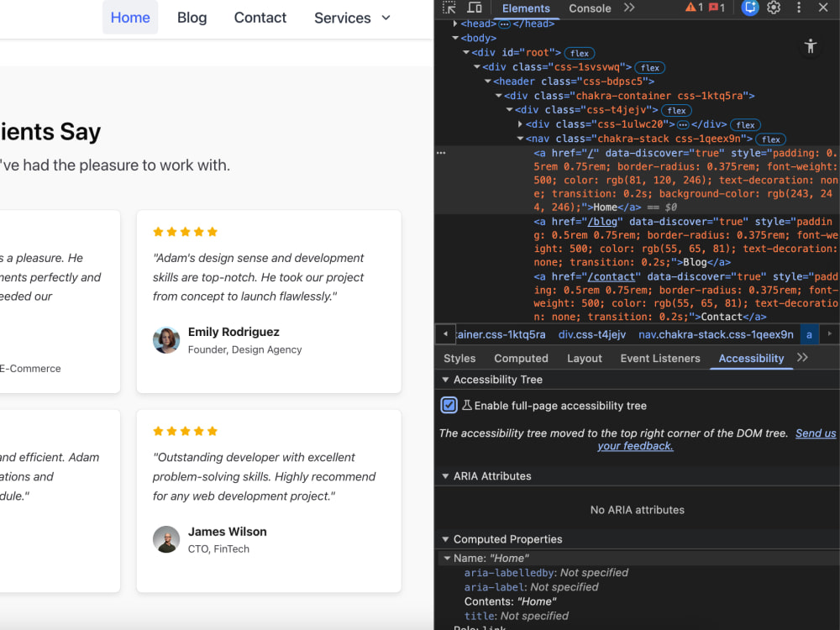Collapse the Accessibility Tree section

(444, 380)
